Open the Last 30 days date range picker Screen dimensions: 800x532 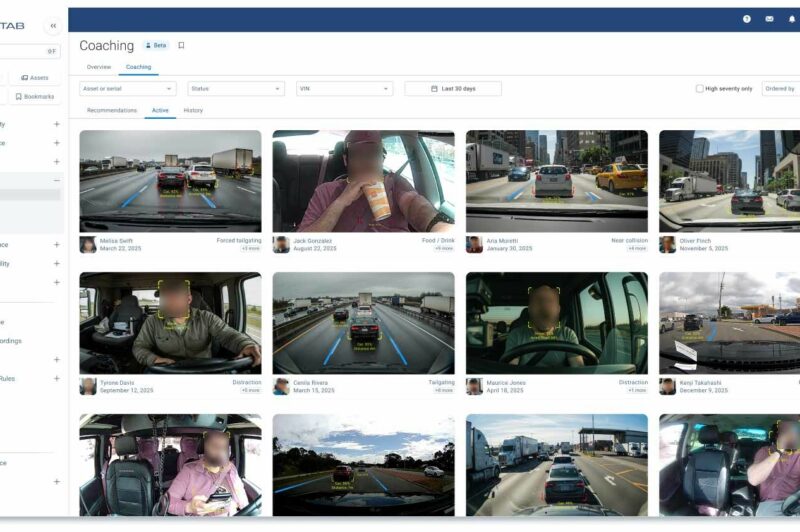click(453, 89)
